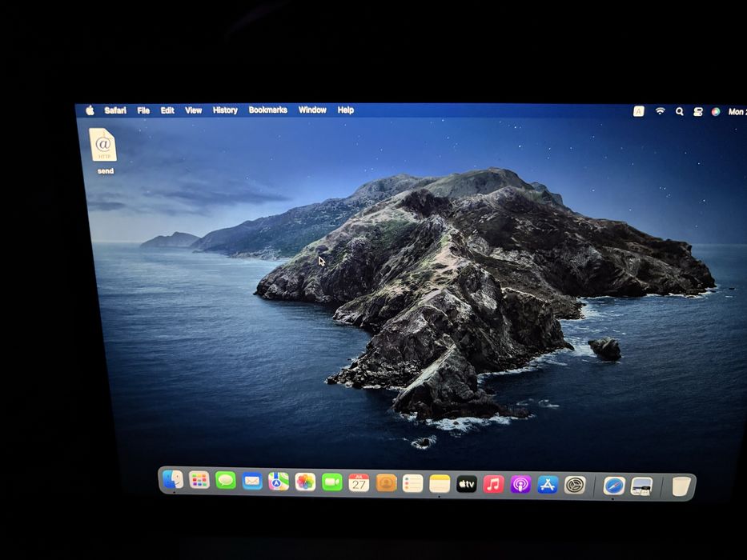
Task: Open the App Store in Dock
Action: [548, 486]
